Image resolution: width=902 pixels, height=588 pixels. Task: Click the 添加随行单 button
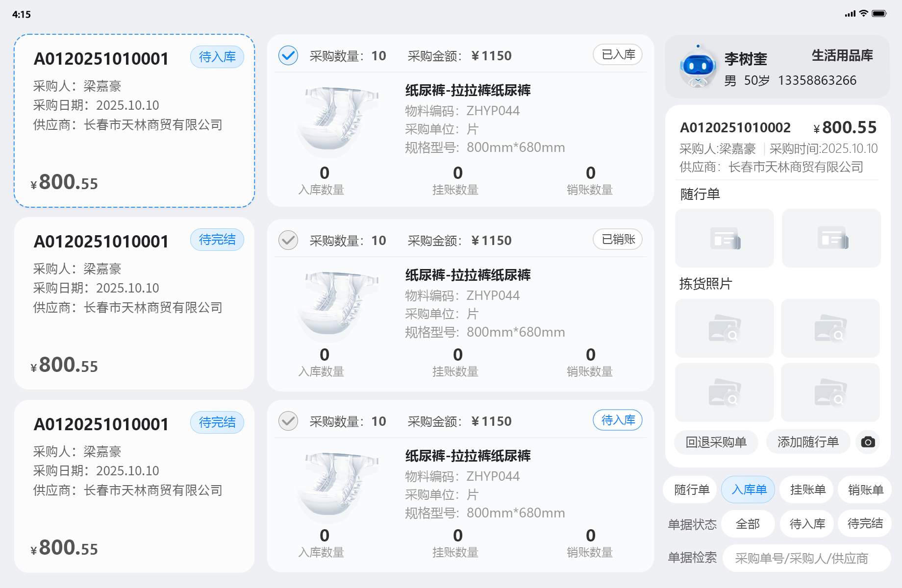coord(808,442)
